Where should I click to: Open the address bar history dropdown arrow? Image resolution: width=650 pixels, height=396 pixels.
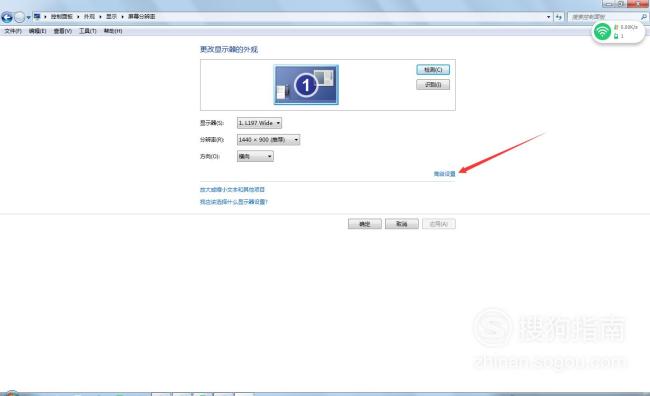[548, 17]
